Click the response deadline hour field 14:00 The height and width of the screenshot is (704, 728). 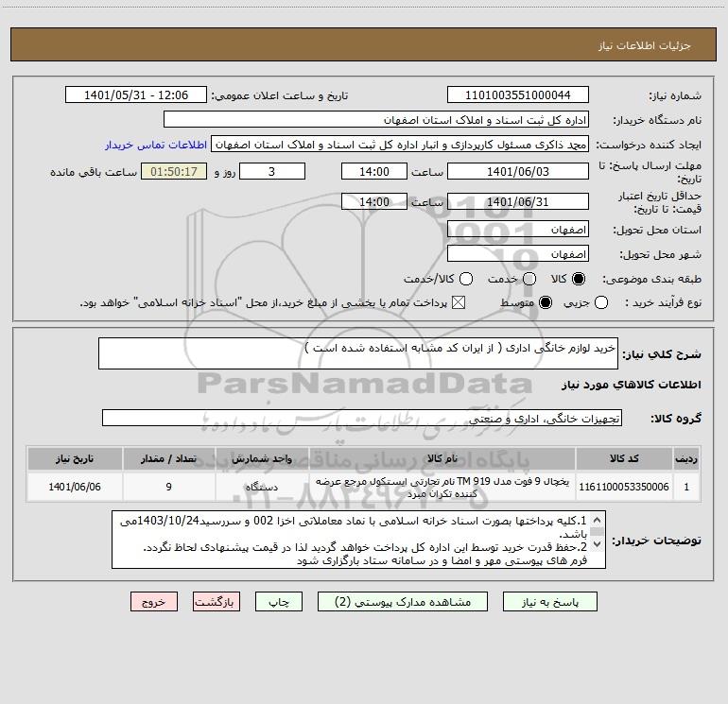tap(374, 171)
